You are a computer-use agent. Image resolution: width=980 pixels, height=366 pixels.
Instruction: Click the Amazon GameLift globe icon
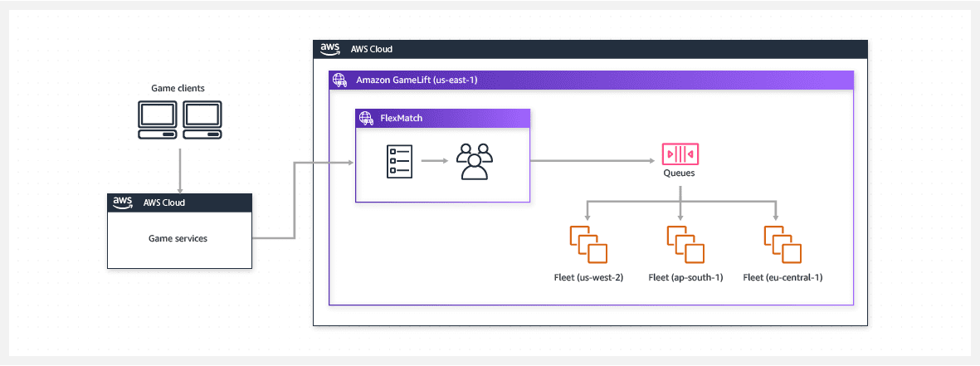pos(339,80)
